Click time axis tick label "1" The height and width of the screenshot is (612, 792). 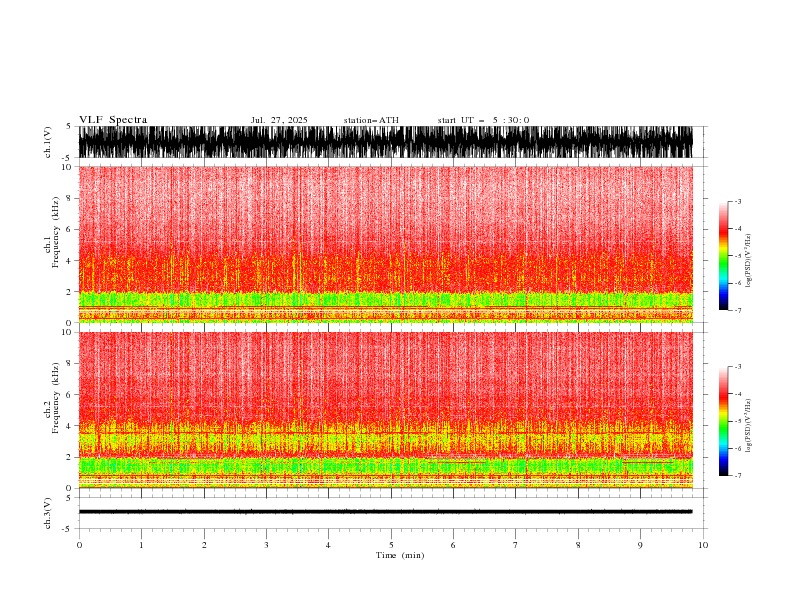coord(141,545)
